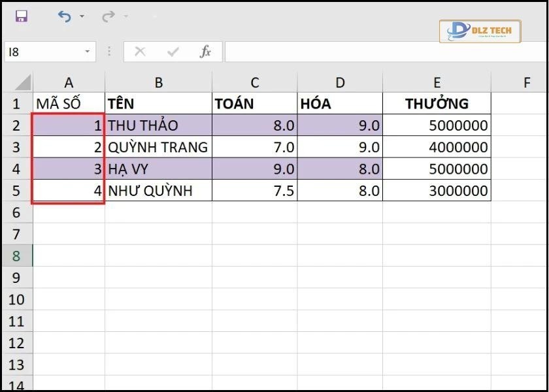Click the cell with value 5000000 for HẠ VY
Image resolution: width=549 pixels, height=392 pixels.
pos(437,169)
